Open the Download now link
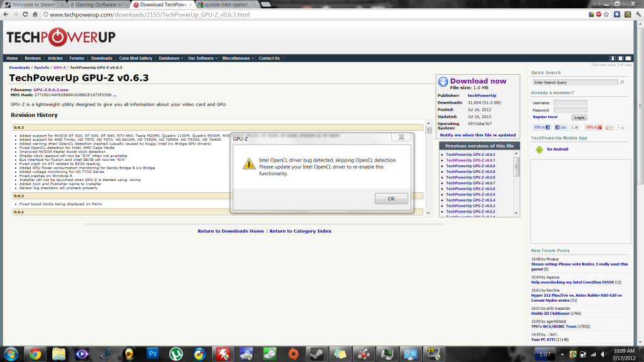The height and width of the screenshot is (362, 644). pyautogui.click(x=478, y=81)
